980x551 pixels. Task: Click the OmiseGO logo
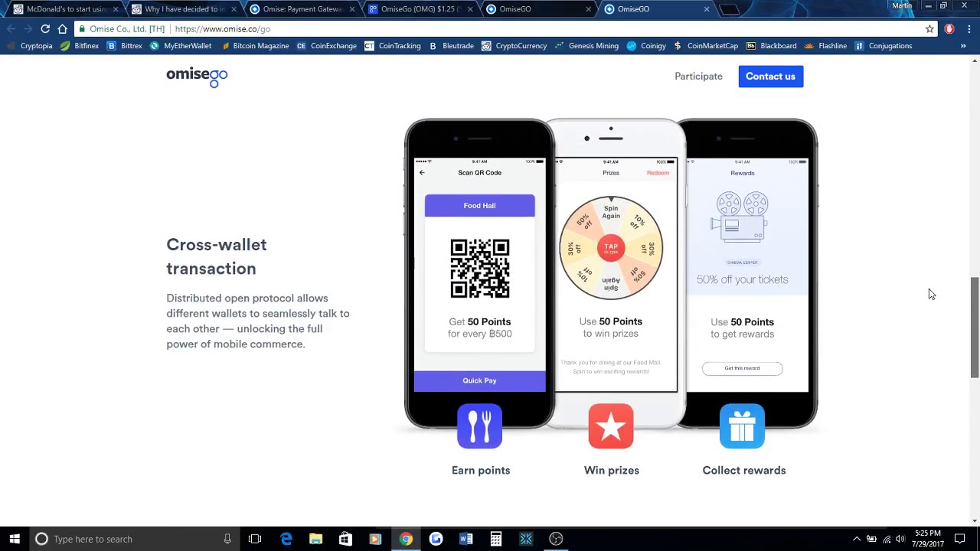click(197, 77)
